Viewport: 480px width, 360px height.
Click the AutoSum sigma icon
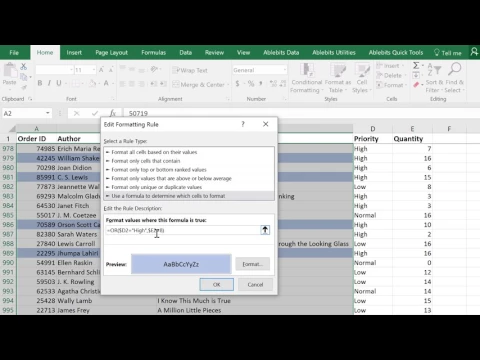pos(416,65)
